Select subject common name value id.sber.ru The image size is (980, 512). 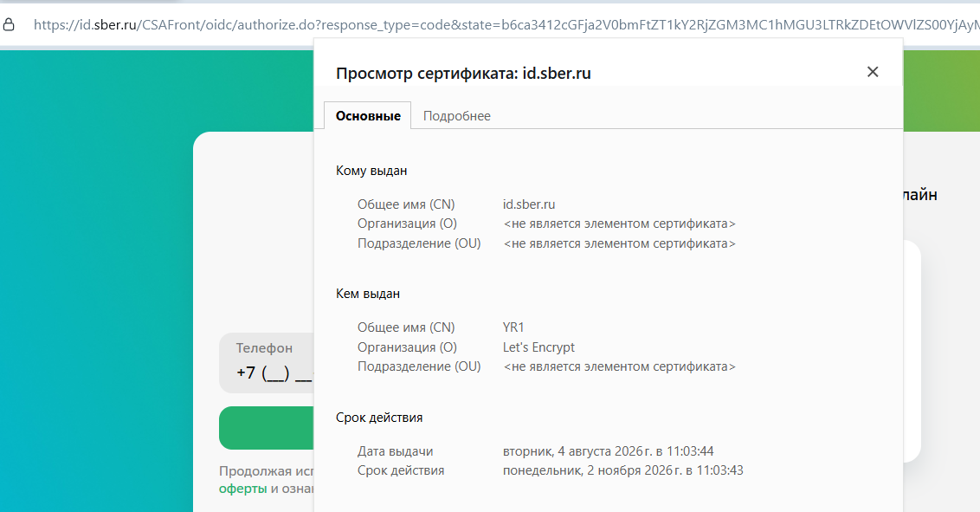click(x=529, y=204)
